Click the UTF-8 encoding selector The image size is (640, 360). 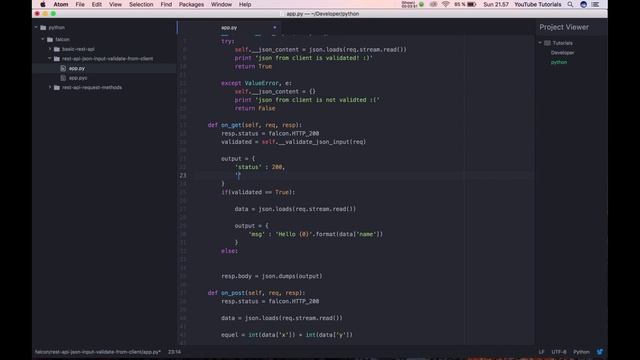[x=559, y=352]
